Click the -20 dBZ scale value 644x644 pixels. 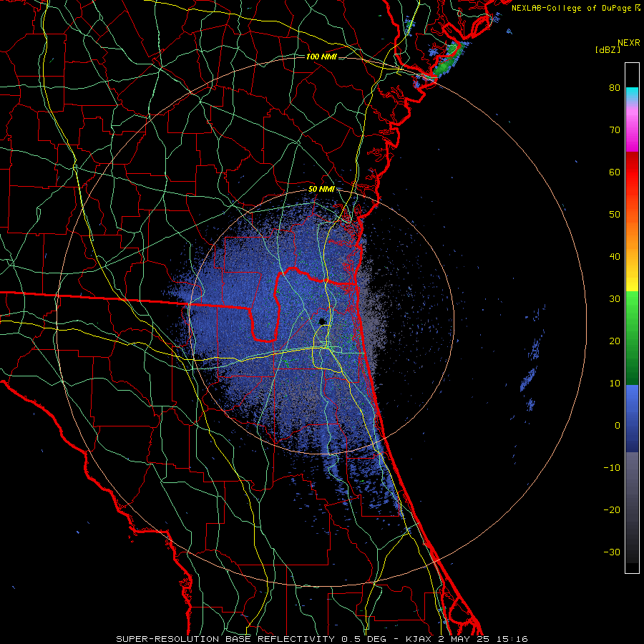point(612,510)
